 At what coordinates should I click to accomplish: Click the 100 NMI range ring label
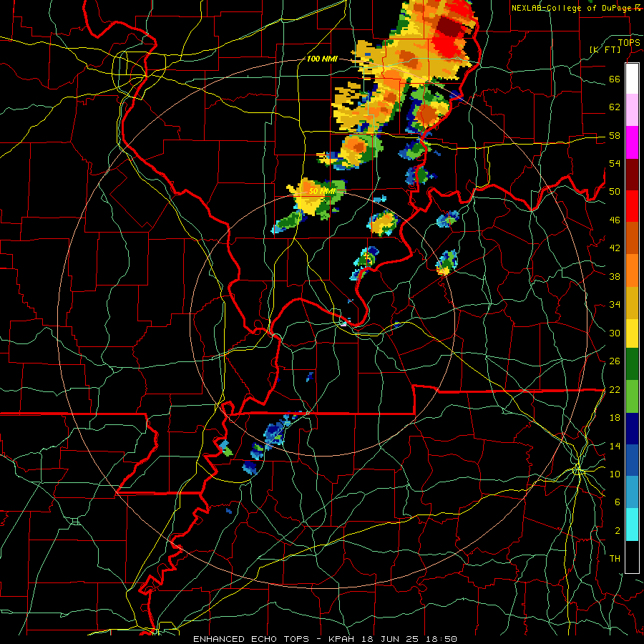322,59
